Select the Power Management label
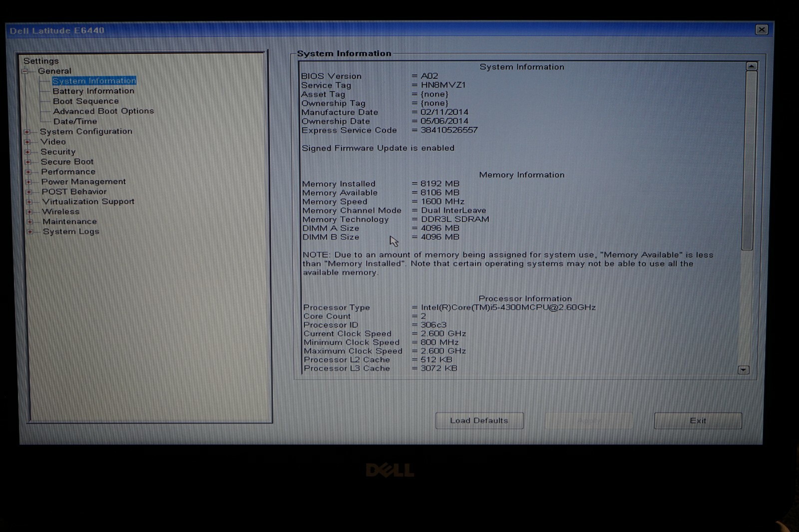Viewport: 799px width, 532px height. click(x=83, y=182)
